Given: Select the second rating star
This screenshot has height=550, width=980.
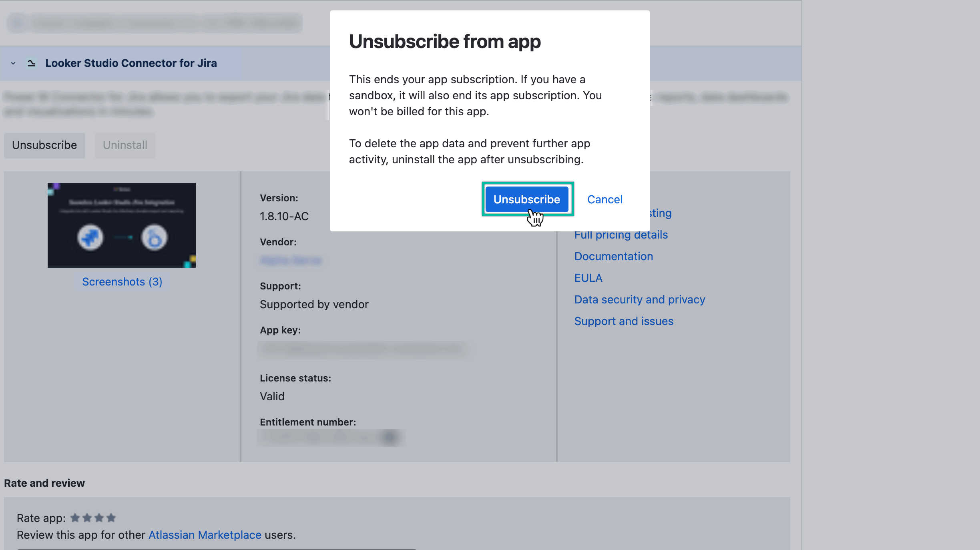Looking at the screenshot, I should coord(87,518).
